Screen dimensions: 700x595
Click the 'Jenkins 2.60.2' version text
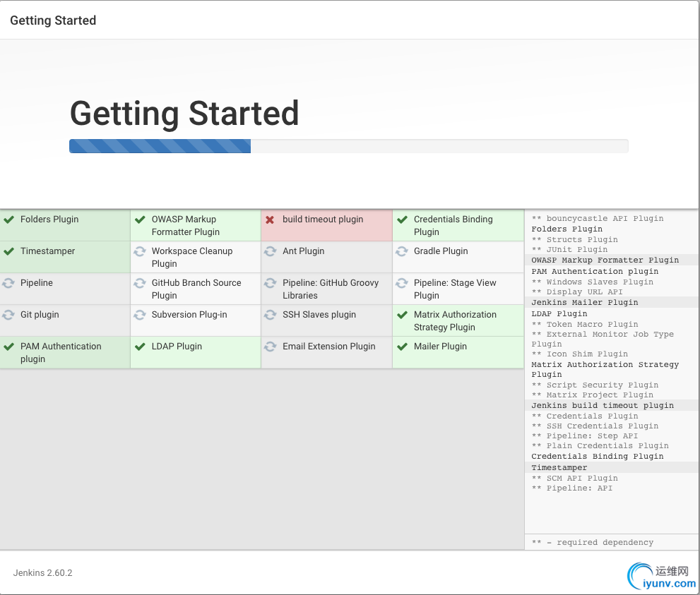tap(43, 572)
